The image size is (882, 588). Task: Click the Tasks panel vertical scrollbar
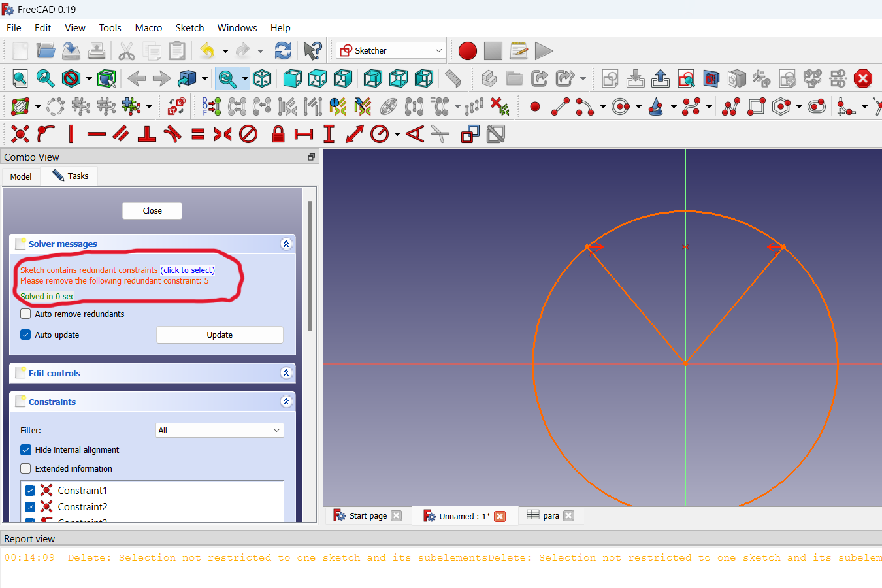pyautogui.click(x=310, y=266)
